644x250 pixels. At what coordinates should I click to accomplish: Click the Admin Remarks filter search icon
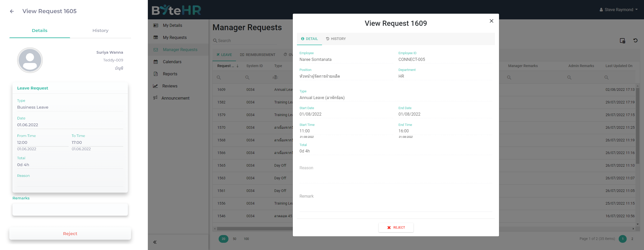tap(569, 77)
